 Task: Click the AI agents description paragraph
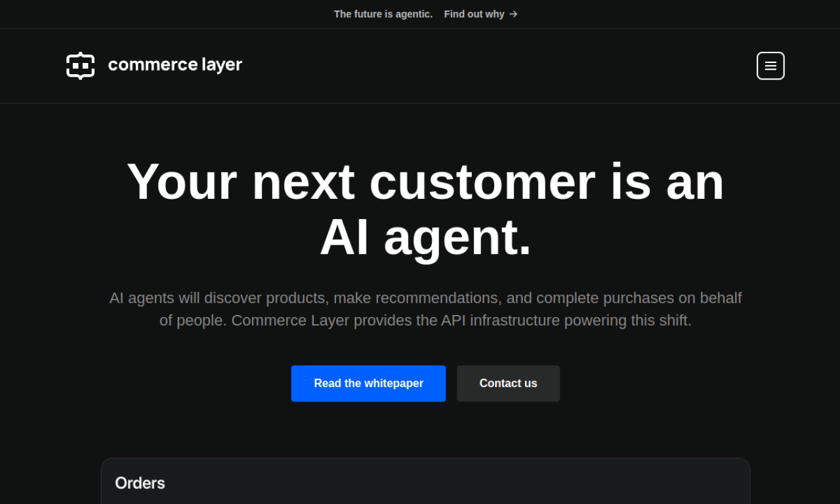tap(425, 308)
